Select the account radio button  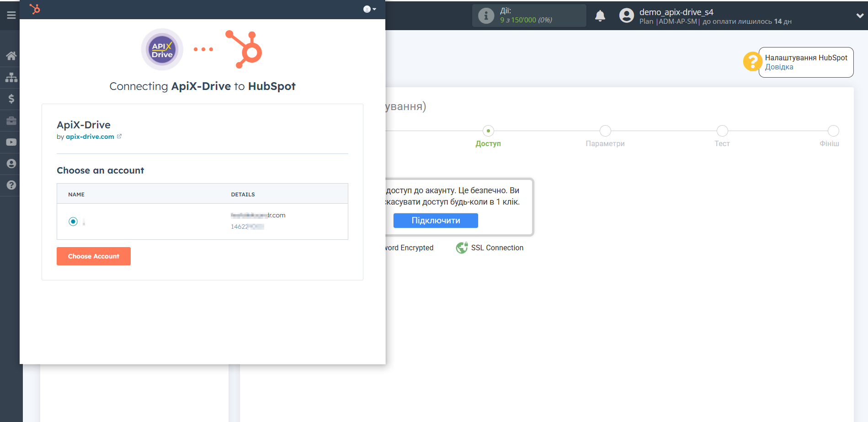(73, 222)
